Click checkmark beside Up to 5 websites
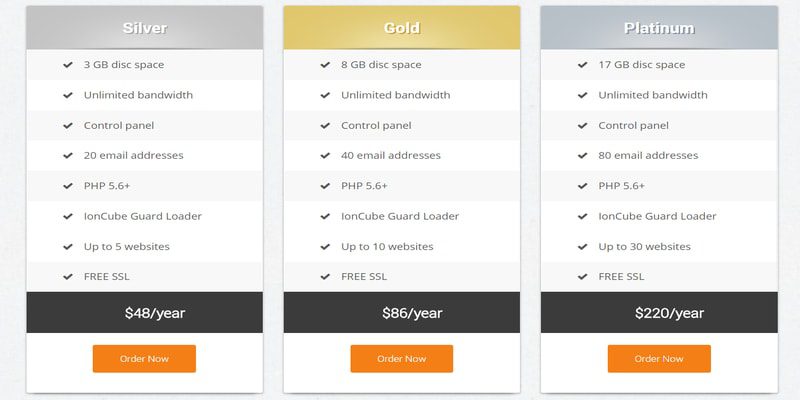 click(x=68, y=246)
